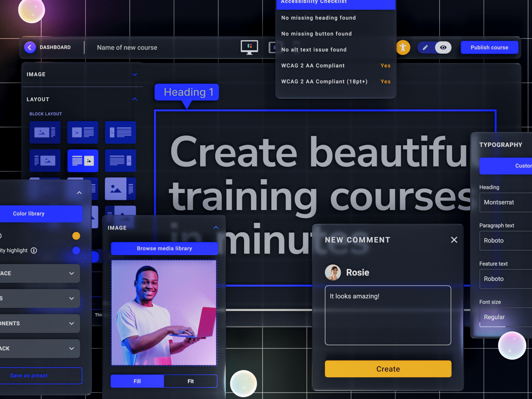Pick the blue highlight color swatch
Image resolution: width=532 pixels, height=399 pixels.
76,250
